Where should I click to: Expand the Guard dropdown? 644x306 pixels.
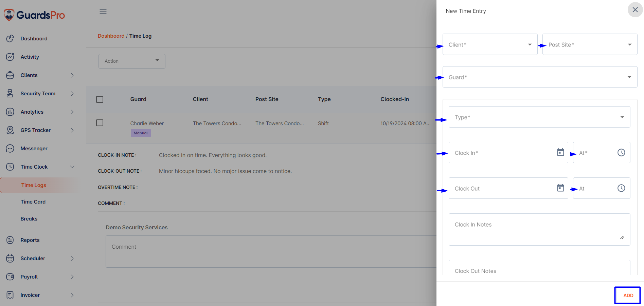pos(539,77)
